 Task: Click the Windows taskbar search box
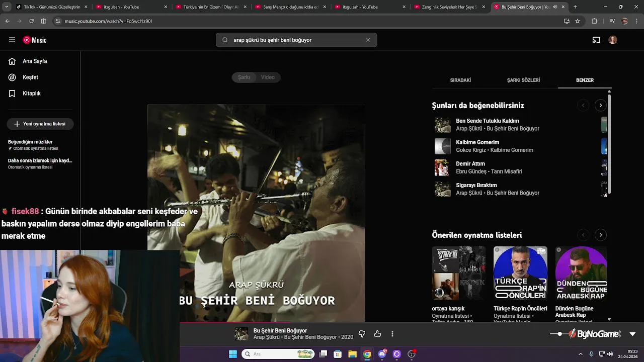coord(279,354)
